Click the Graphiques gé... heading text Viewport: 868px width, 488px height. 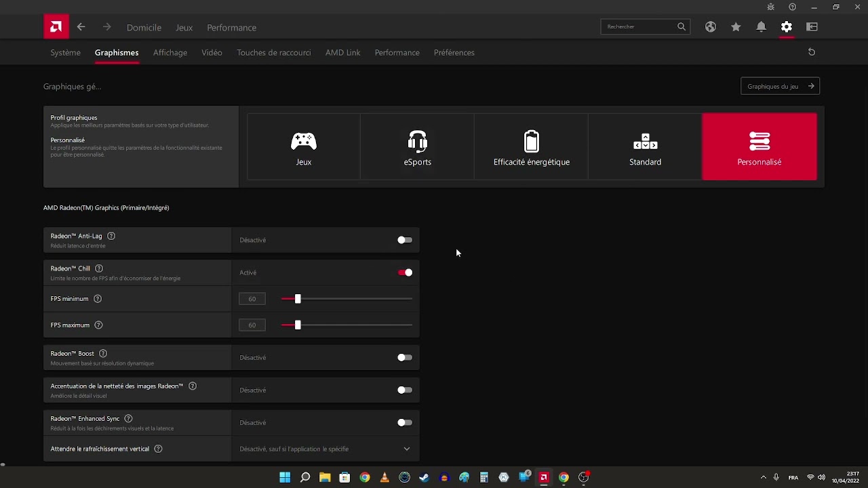click(73, 87)
